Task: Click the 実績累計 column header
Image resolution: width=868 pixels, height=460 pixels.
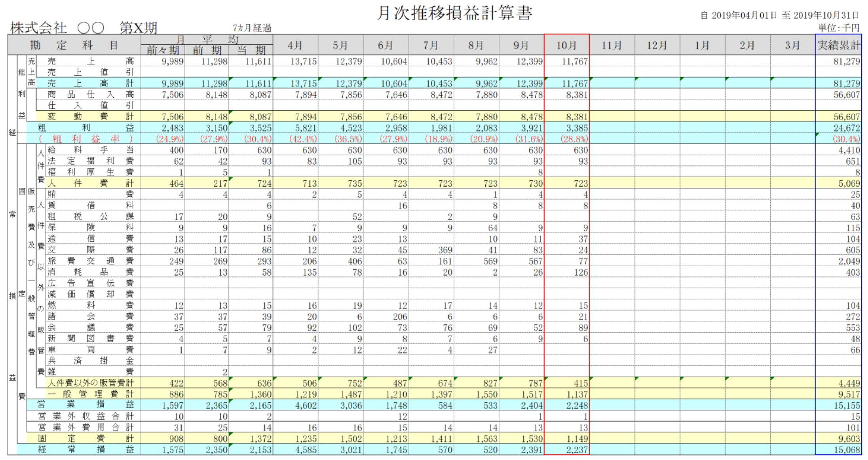Action: [x=838, y=45]
